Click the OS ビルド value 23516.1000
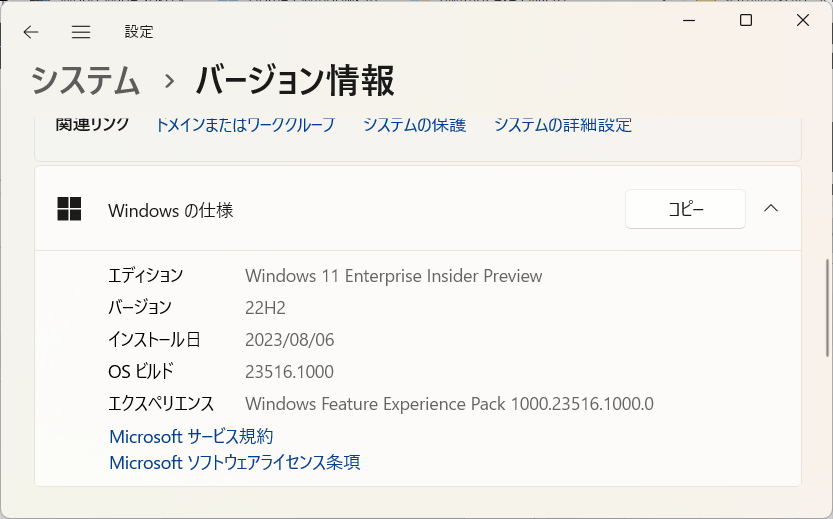833x519 pixels. point(289,372)
